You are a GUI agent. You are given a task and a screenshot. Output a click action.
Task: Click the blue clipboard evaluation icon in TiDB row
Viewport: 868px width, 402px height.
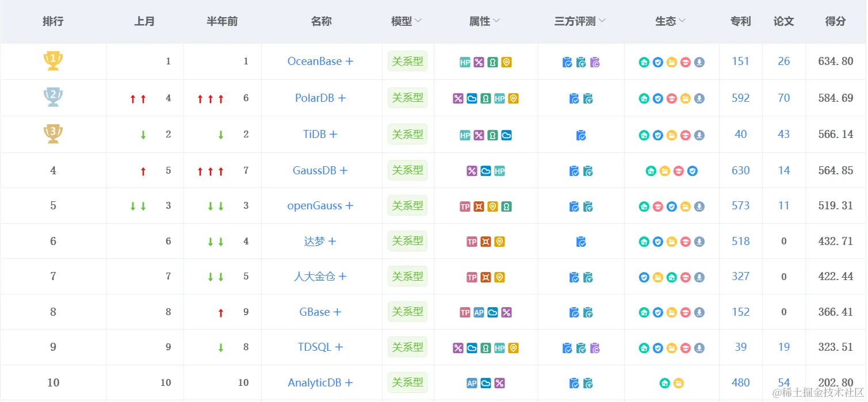coord(581,135)
